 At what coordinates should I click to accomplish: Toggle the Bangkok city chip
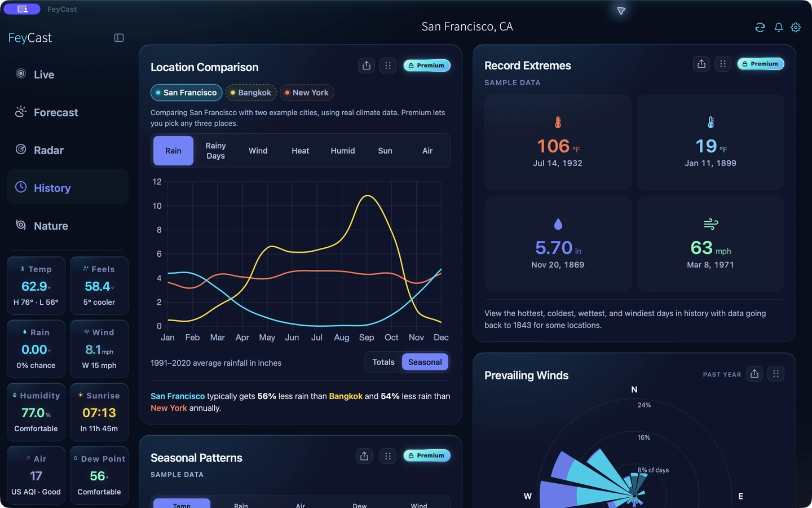[251, 93]
